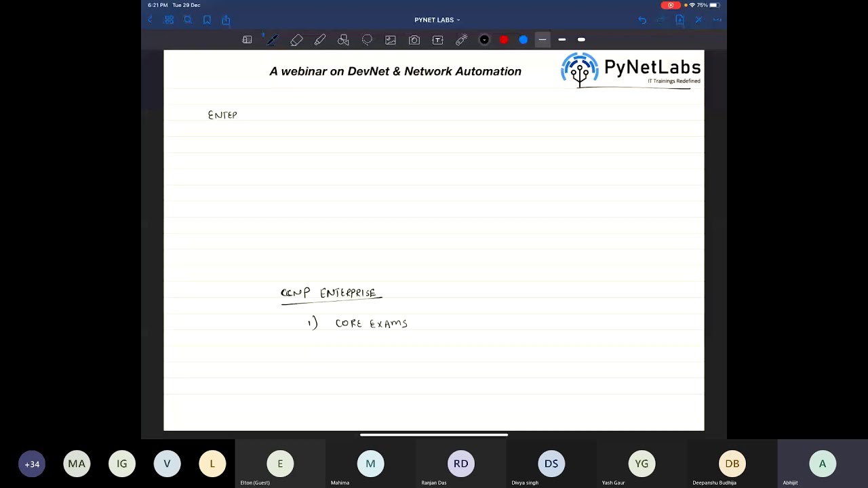
Task: Select participant avatar MA
Action: pyautogui.click(x=77, y=464)
